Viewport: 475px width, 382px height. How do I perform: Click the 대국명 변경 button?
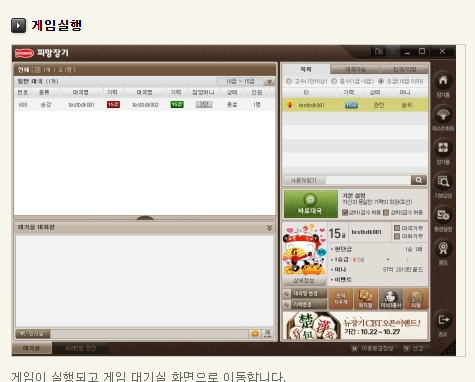point(305,294)
